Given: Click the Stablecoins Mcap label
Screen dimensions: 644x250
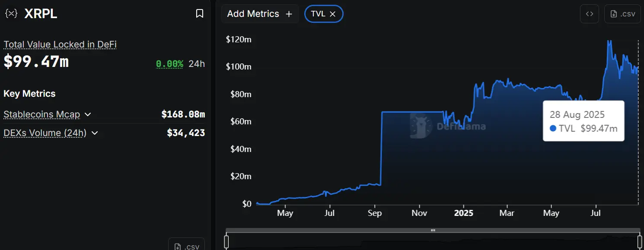Looking at the screenshot, I should (x=42, y=114).
